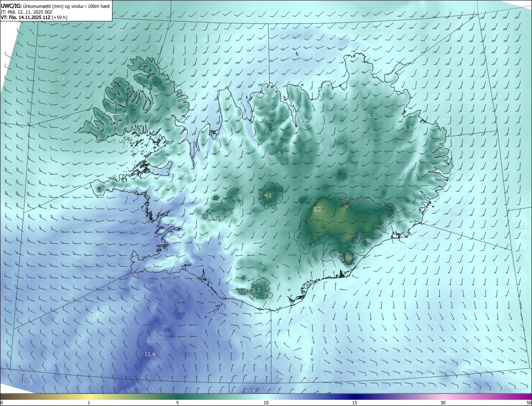The height and width of the screenshot is (406, 532).
Task: Click the title line 'UWC/IG: Úrkomumætti (mm) og vindur'
Action: click(55, 6)
